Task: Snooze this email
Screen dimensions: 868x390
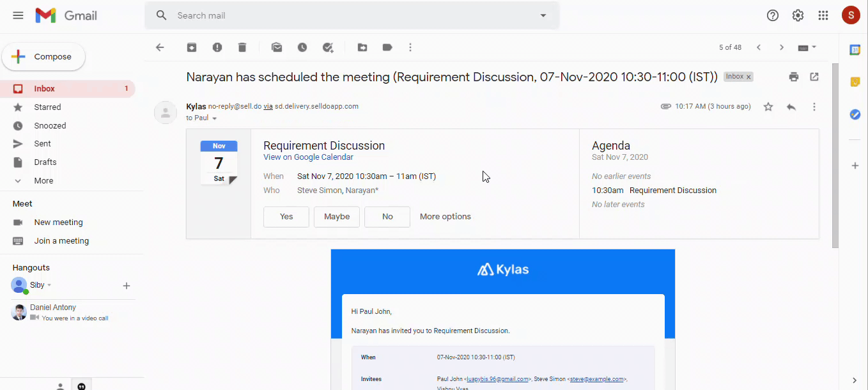Action: pos(302,47)
